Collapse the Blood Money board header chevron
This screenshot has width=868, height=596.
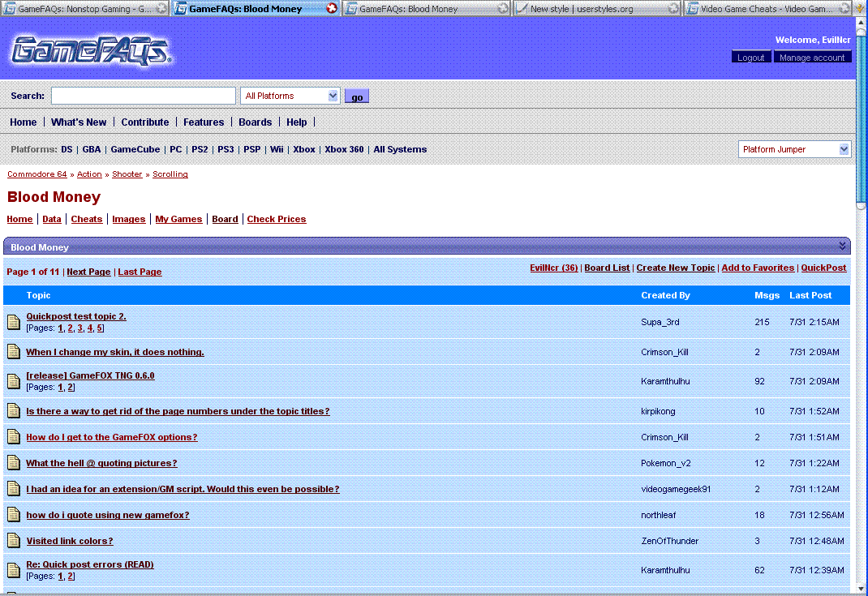pyautogui.click(x=842, y=247)
